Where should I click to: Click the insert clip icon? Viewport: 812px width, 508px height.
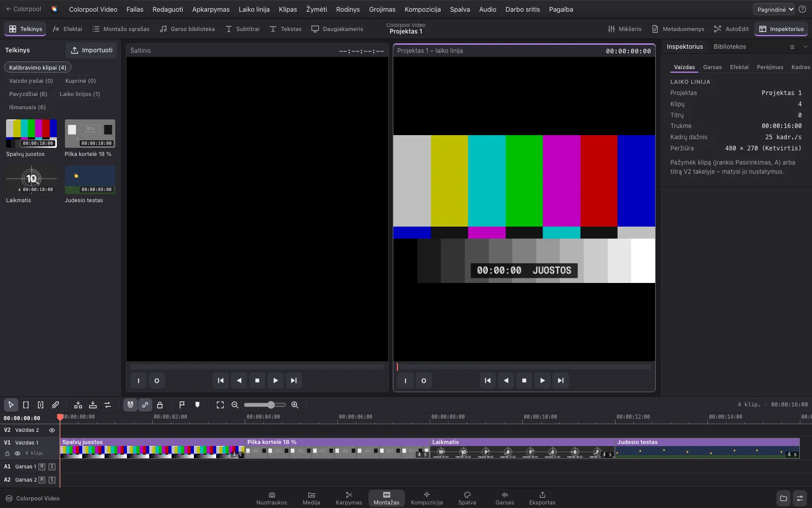click(78, 405)
